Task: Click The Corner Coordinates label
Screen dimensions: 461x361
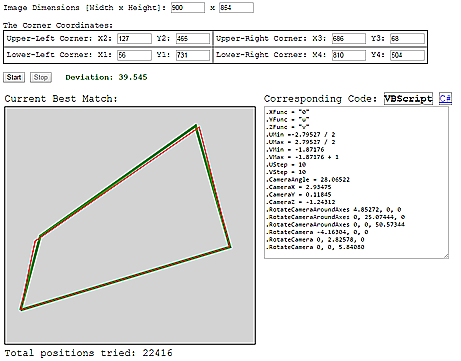Action: click(58, 25)
